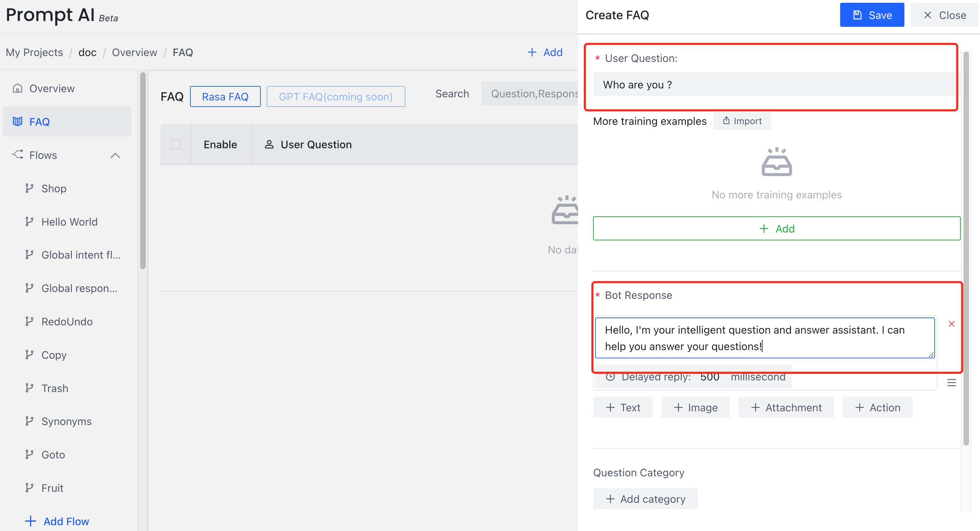980x531 pixels.
Task: Add an Attachment response
Action: 786,407
